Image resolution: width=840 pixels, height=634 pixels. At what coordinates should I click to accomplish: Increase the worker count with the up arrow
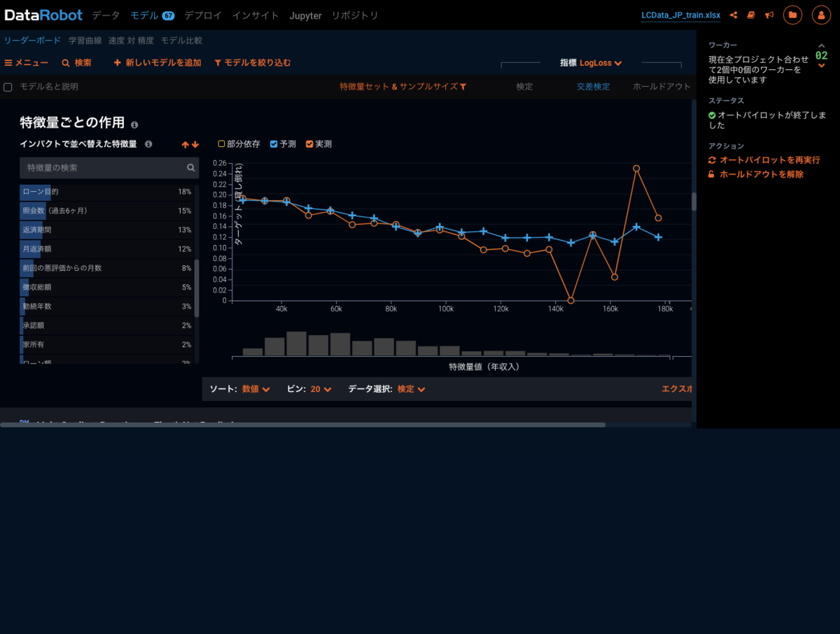tap(822, 46)
